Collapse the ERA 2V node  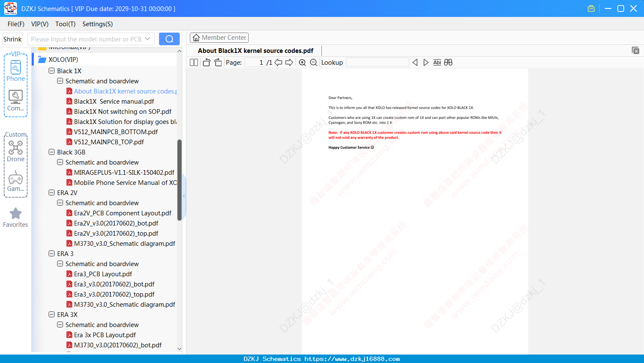coord(52,193)
